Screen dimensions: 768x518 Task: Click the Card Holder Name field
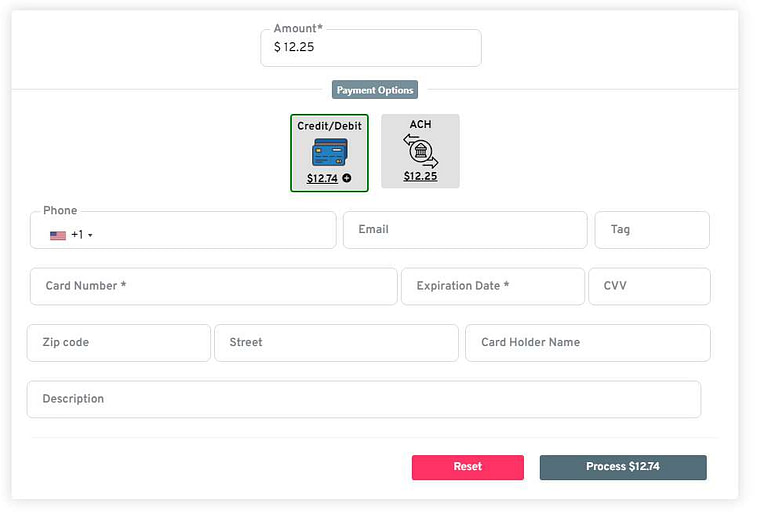(588, 343)
